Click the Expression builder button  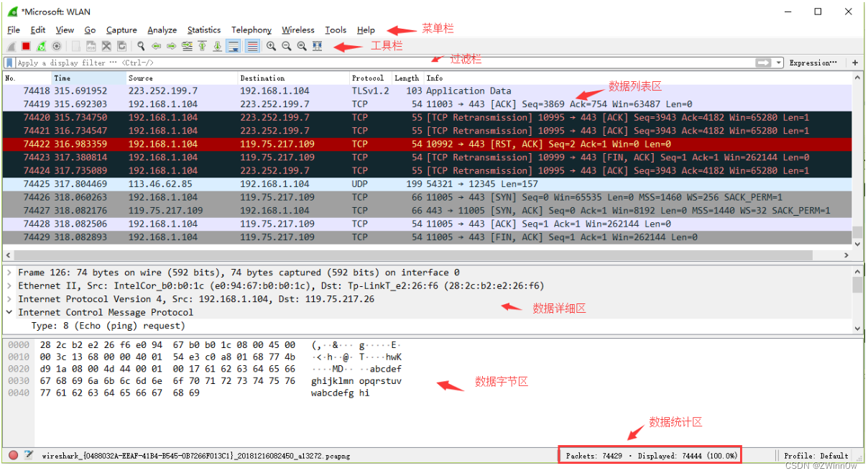[x=813, y=63]
